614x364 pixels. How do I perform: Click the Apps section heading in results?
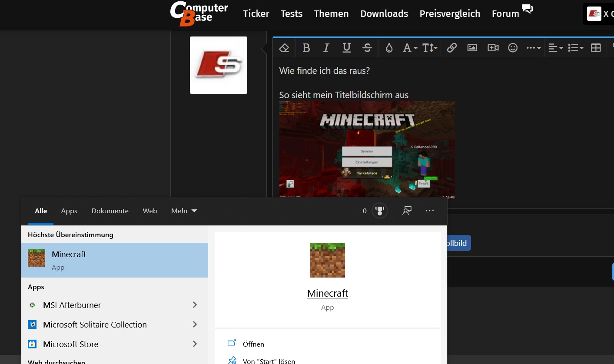pos(36,287)
